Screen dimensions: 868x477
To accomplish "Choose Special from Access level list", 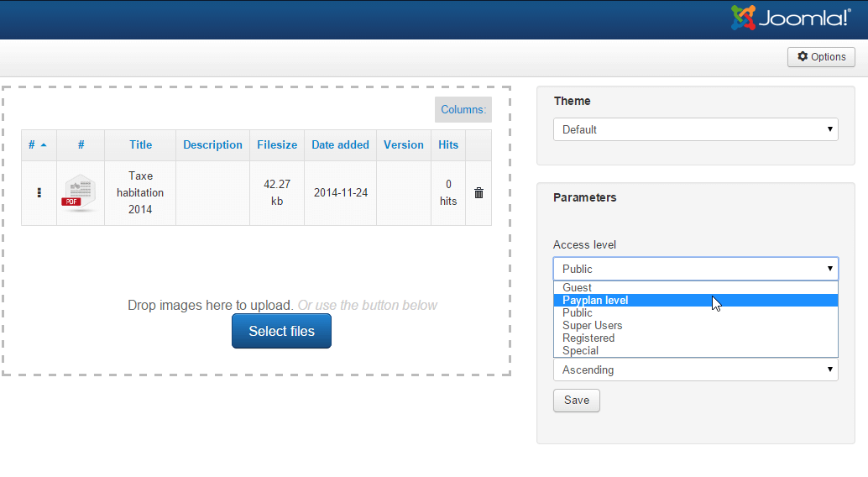I will point(696,351).
